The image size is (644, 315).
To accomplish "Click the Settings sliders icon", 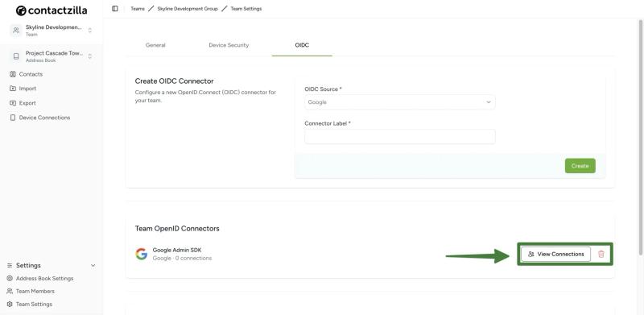I will (10, 266).
